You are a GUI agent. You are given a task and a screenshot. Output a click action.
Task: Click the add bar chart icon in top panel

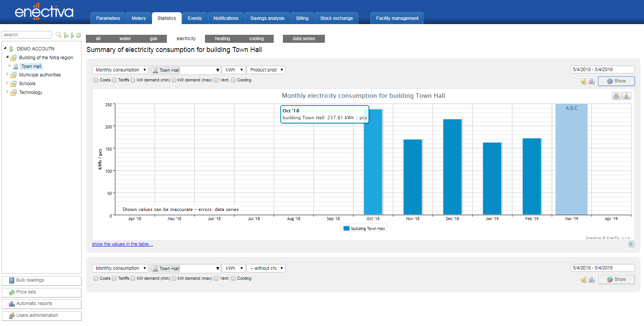(x=592, y=81)
